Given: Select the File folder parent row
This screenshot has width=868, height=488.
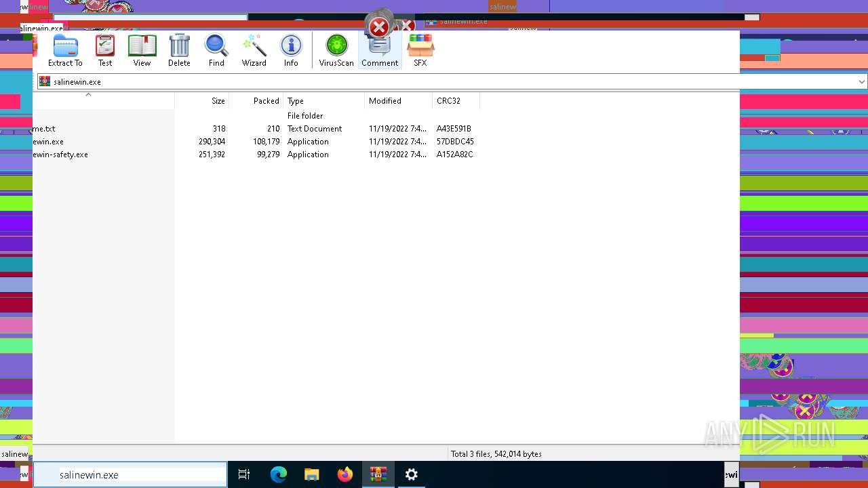Looking at the screenshot, I should tap(256, 116).
